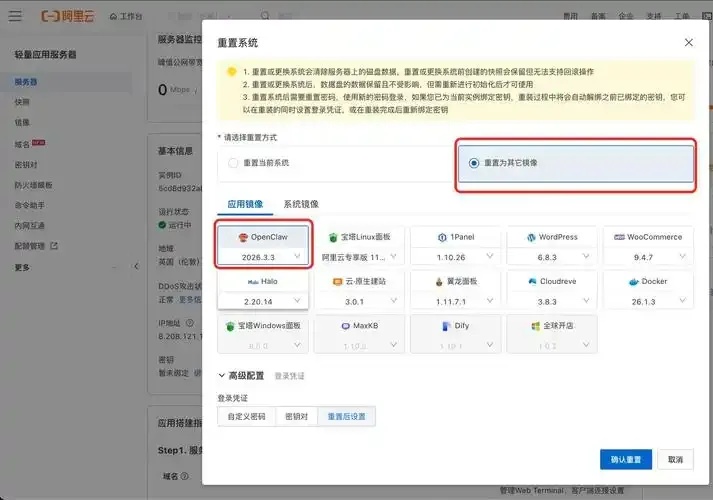The width and height of the screenshot is (713, 500).
Task: Collapse the 高级配置 section
Action: coord(241,376)
